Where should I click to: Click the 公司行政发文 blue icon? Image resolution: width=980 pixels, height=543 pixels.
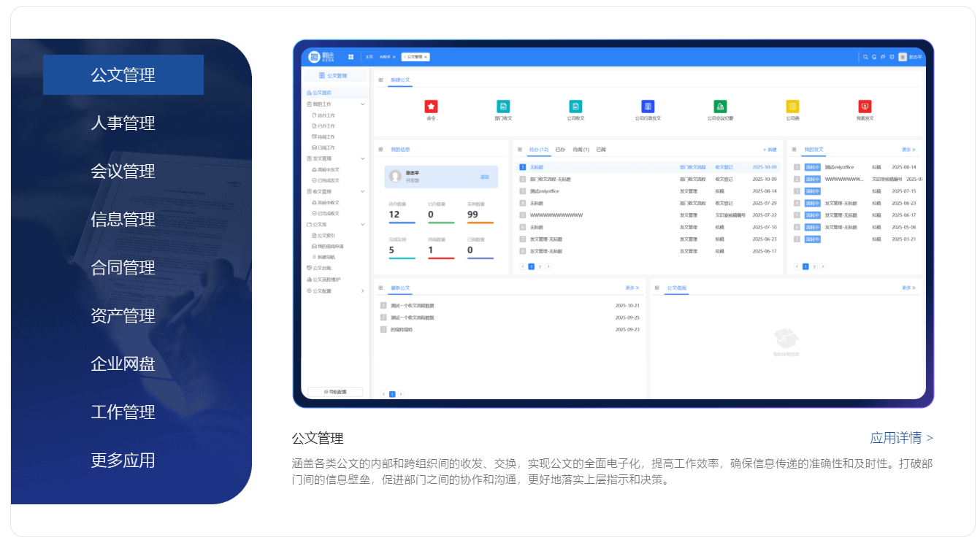647,107
